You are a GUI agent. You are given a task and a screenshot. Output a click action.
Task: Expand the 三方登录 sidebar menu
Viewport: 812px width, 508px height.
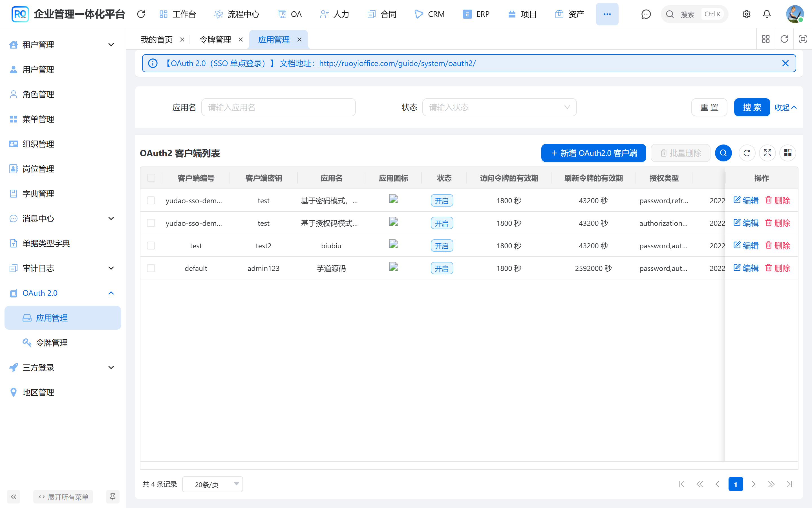click(x=63, y=367)
